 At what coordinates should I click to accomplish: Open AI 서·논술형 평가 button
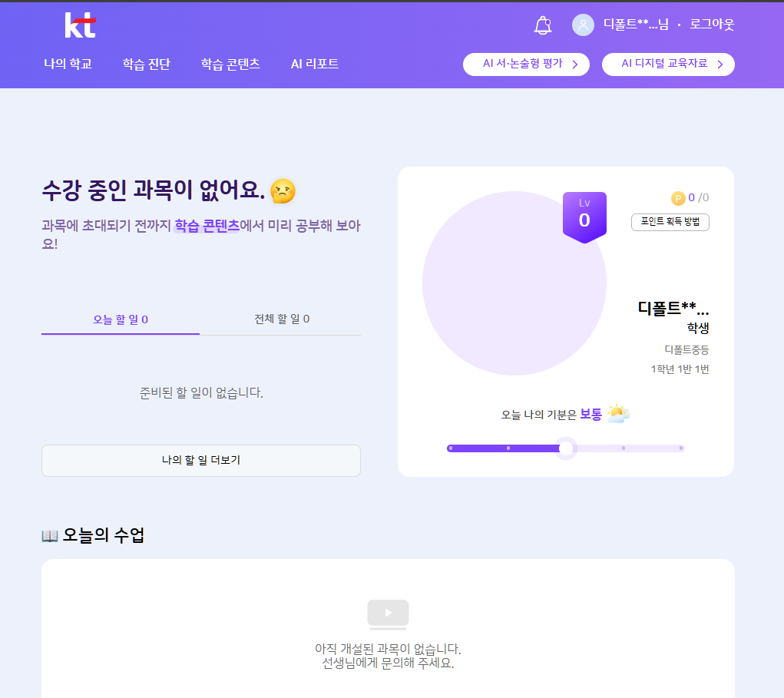(526, 65)
